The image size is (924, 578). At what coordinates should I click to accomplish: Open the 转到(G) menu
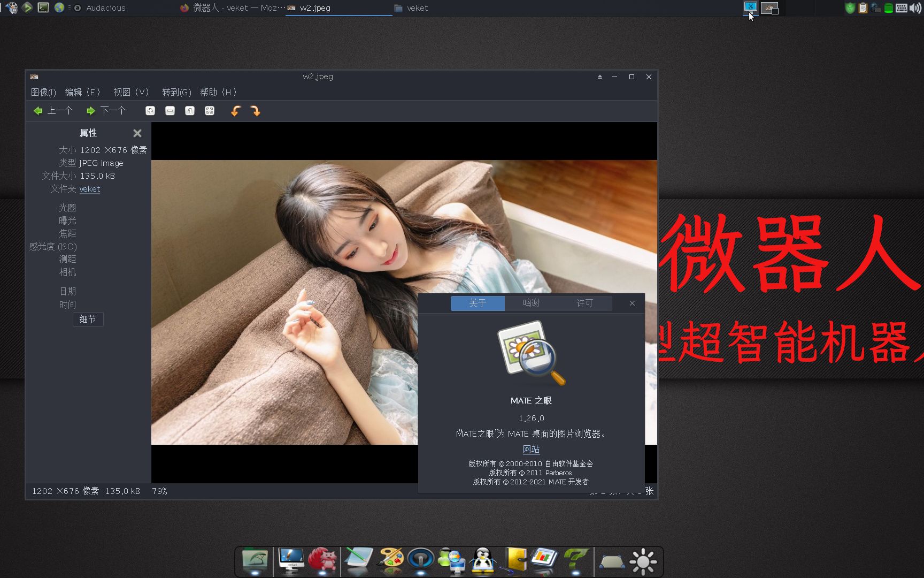(176, 92)
